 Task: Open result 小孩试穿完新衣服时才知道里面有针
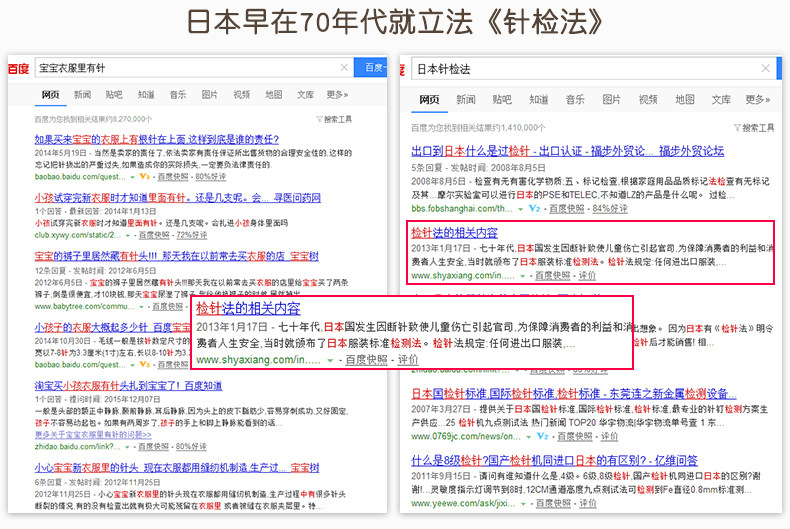177,198
